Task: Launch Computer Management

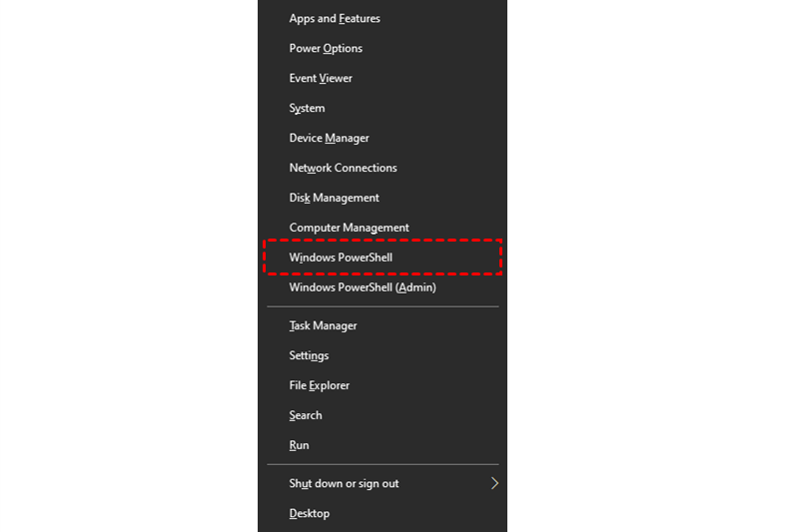Action: tap(349, 229)
